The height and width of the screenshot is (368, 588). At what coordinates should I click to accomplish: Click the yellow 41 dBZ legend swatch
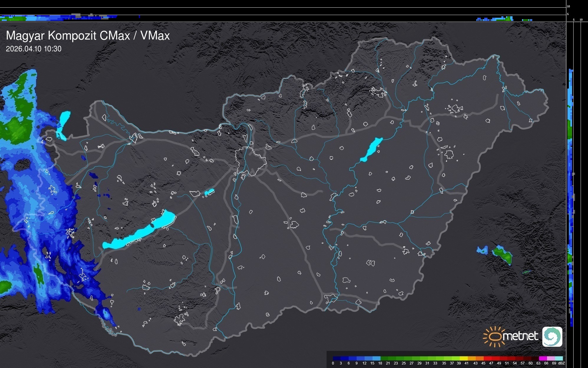pyautogui.click(x=466, y=358)
